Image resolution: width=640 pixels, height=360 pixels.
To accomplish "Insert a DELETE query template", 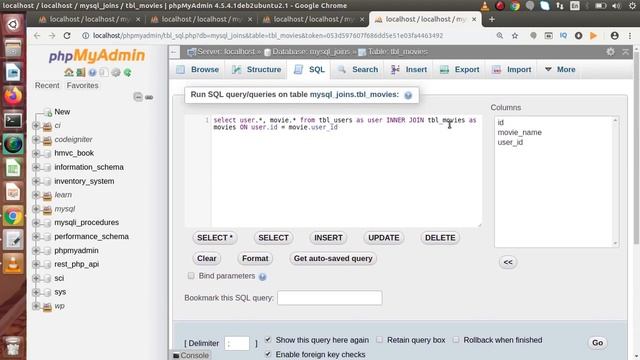I will (440, 238).
